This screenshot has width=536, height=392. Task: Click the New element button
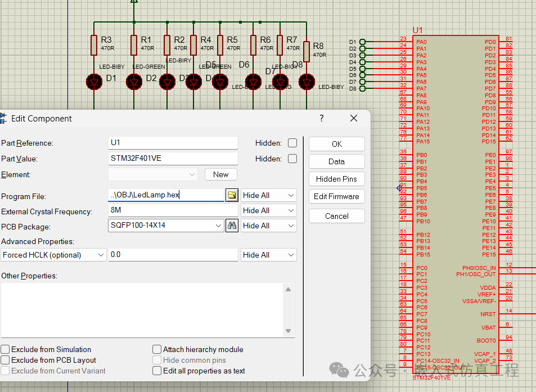coord(220,174)
